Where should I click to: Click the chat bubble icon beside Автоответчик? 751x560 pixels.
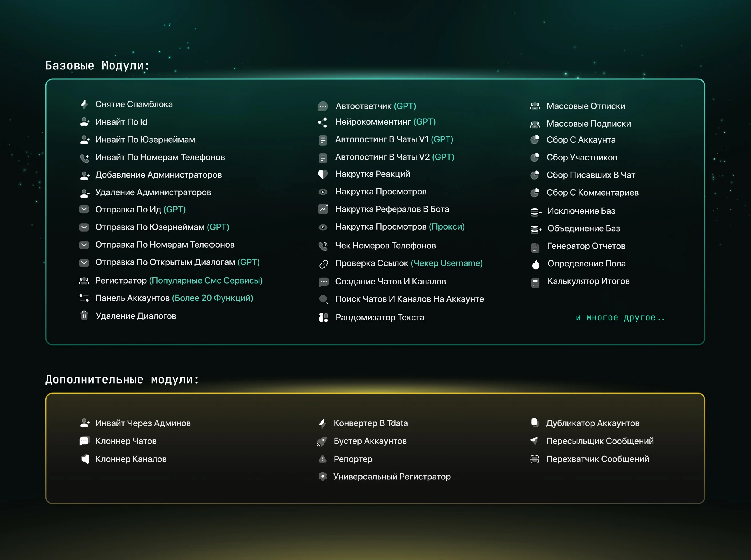[323, 106]
